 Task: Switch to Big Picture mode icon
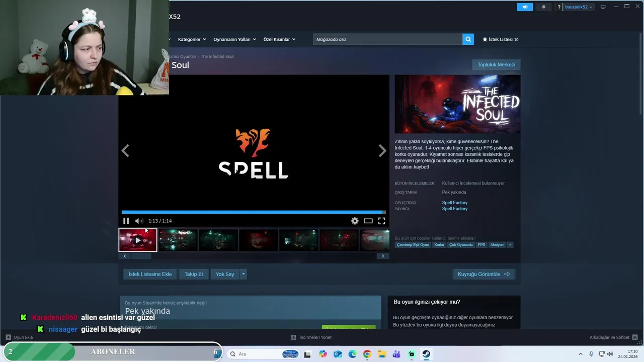click(603, 7)
